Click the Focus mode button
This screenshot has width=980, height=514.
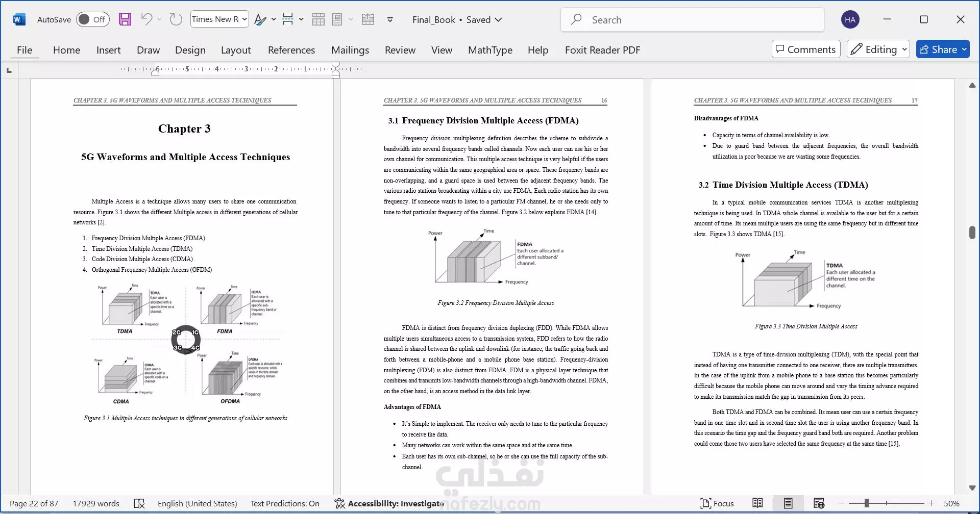click(717, 503)
